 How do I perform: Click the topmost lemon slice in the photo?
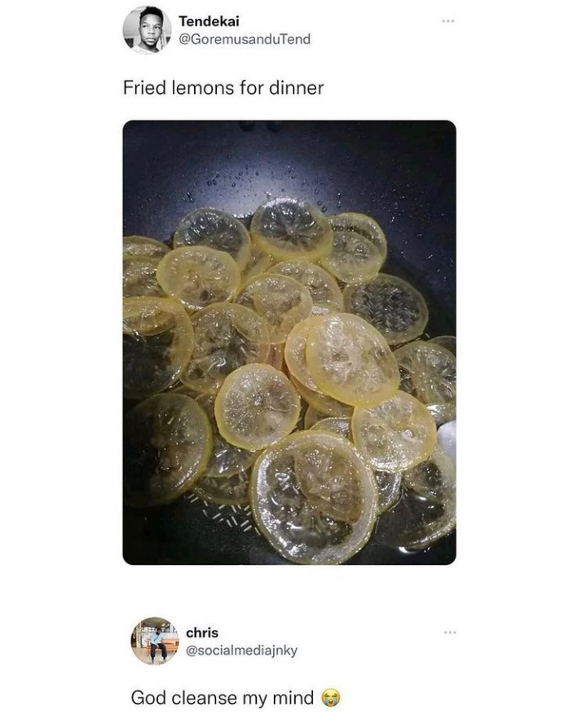292,228
